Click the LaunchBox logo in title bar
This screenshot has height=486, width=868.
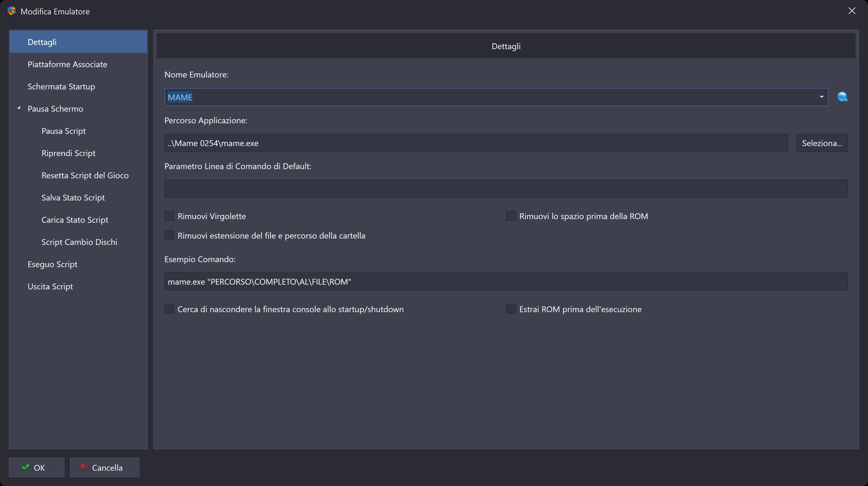tap(12, 11)
